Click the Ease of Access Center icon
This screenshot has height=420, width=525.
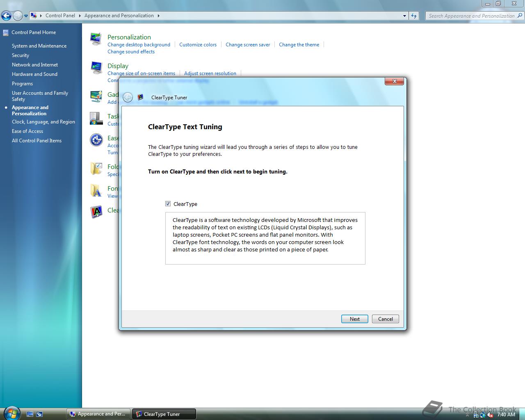pos(96,140)
